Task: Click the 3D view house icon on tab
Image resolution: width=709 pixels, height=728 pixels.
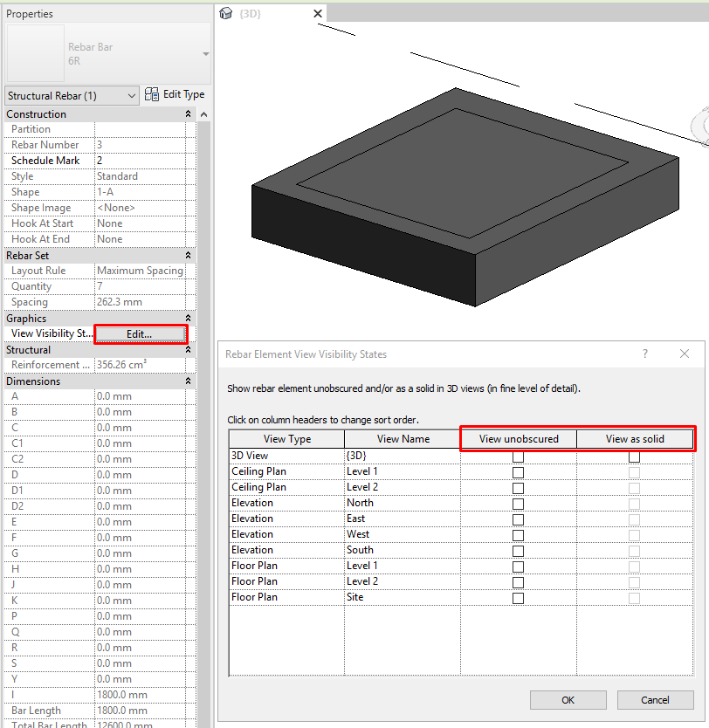Action: point(225,13)
